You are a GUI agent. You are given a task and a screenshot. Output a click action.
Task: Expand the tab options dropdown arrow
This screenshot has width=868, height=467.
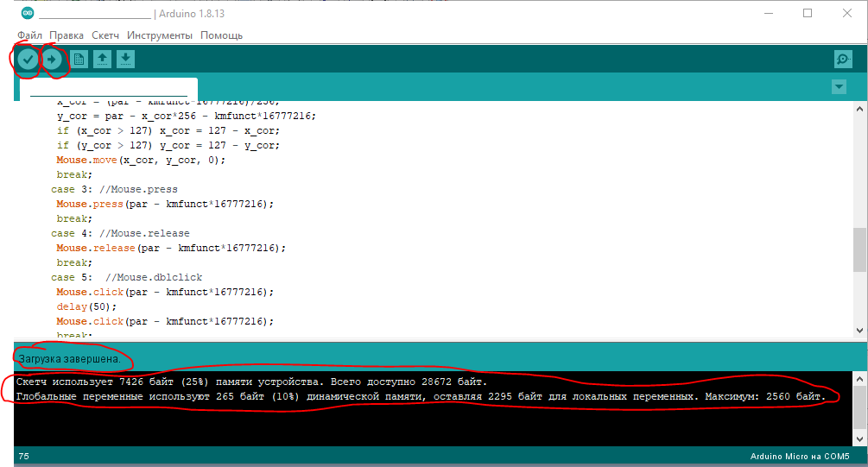tap(839, 87)
